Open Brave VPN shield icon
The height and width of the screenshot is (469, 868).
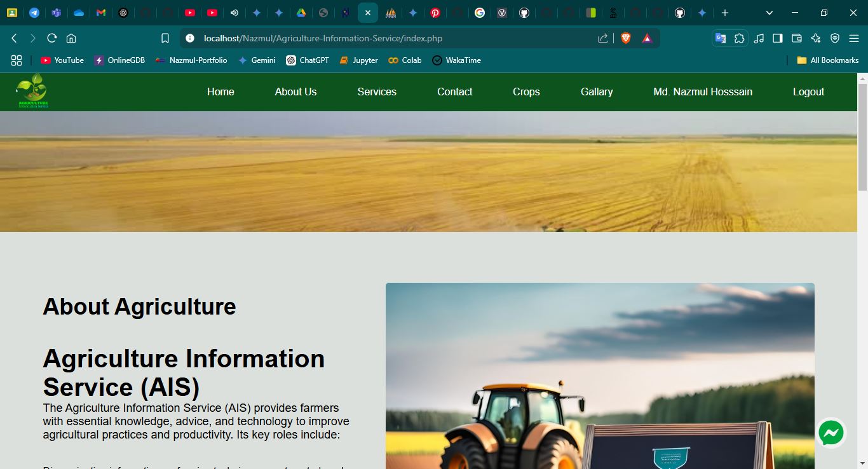(x=835, y=38)
